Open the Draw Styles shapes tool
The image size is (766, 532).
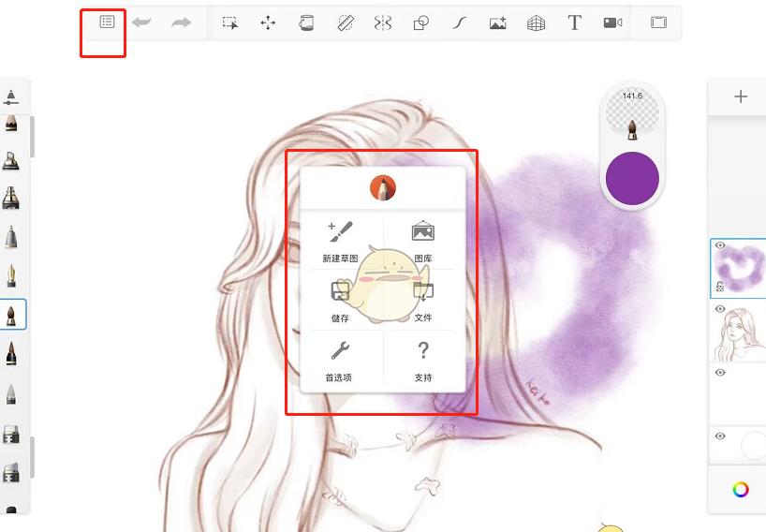pos(420,22)
